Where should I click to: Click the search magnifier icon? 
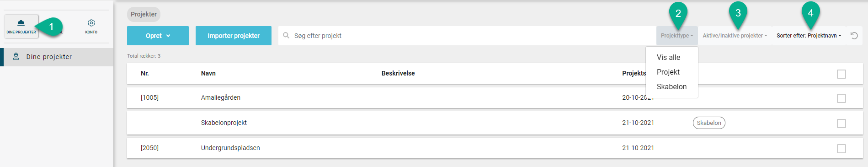[286, 35]
